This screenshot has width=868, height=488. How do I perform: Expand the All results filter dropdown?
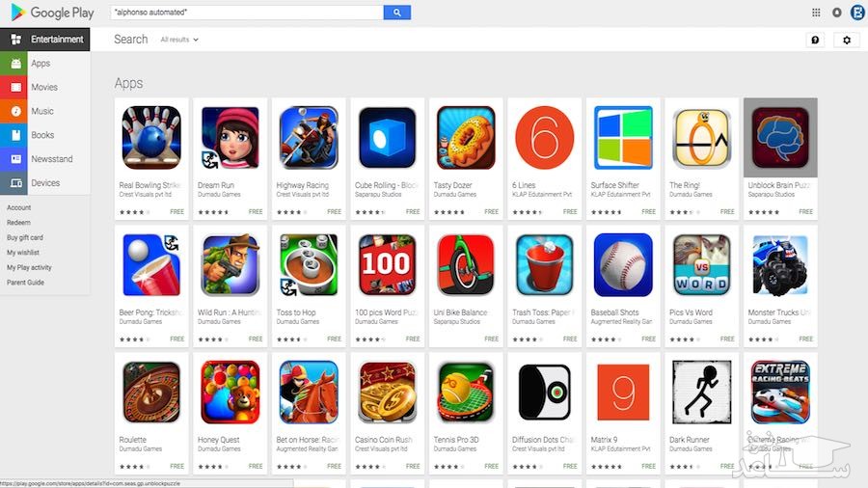click(x=179, y=40)
